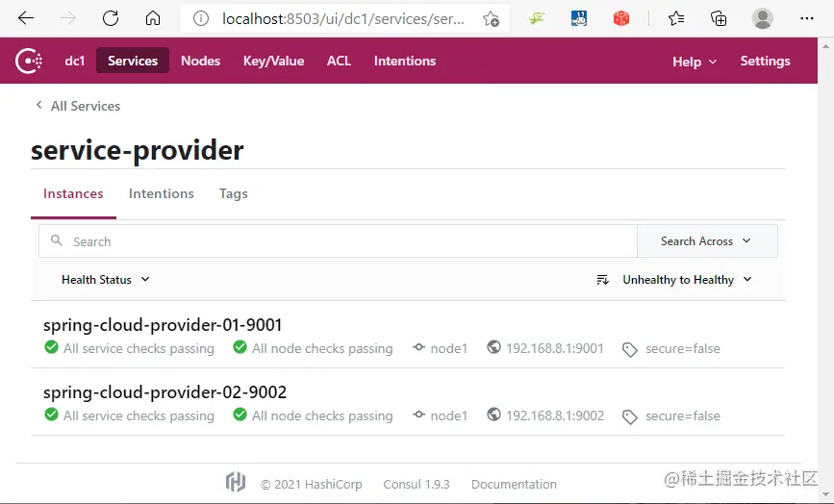Open ACL in nav bar
The width and height of the screenshot is (834, 504).
pos(339,61)
